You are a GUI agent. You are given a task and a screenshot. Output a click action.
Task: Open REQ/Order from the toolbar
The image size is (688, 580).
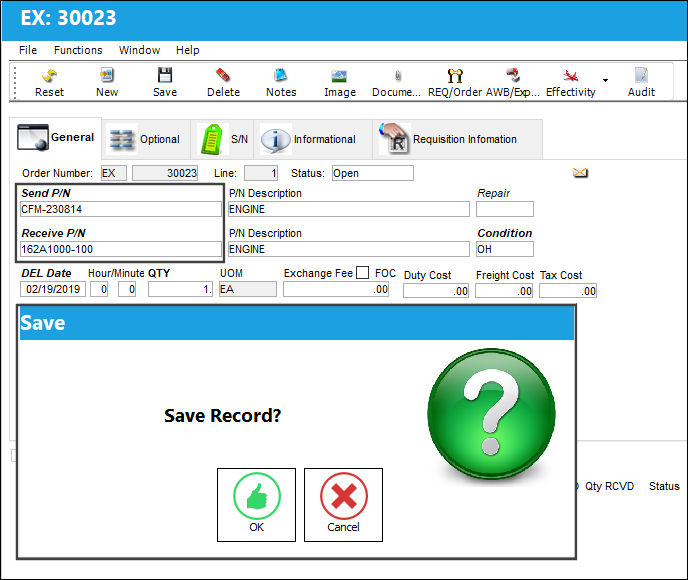coord(455,82)
